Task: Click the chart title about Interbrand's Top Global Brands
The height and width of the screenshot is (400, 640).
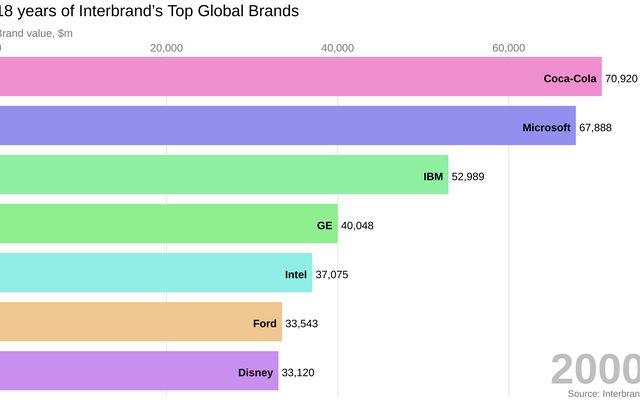Action: coord(148,12)
